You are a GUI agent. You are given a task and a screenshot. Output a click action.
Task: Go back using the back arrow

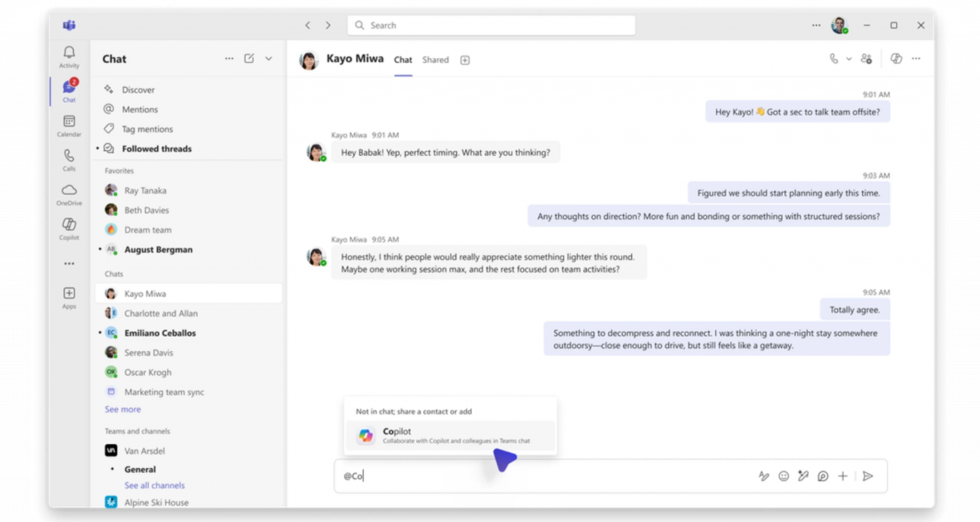pyautogui.click(x=307, y=25)
